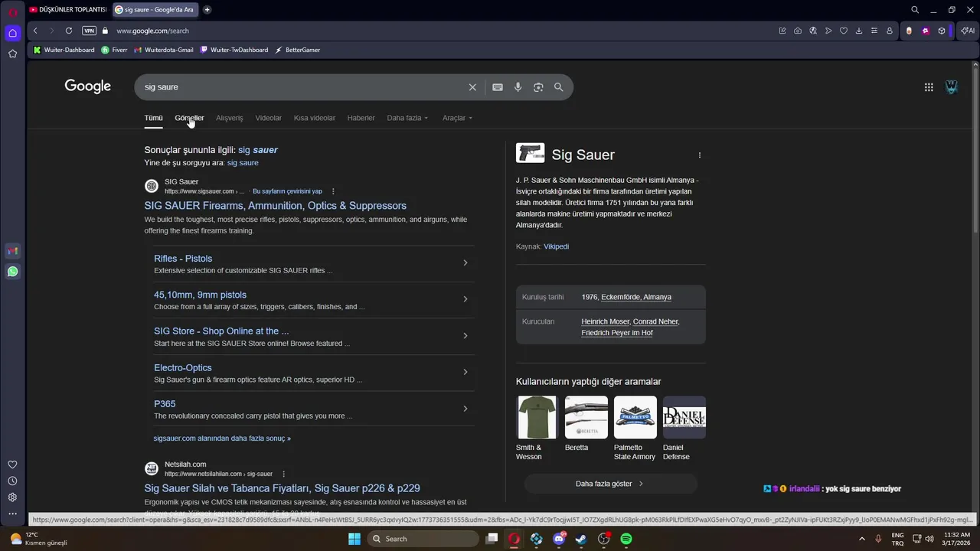Open the corrected sig sauer suggestion

[x=258, y=150]
